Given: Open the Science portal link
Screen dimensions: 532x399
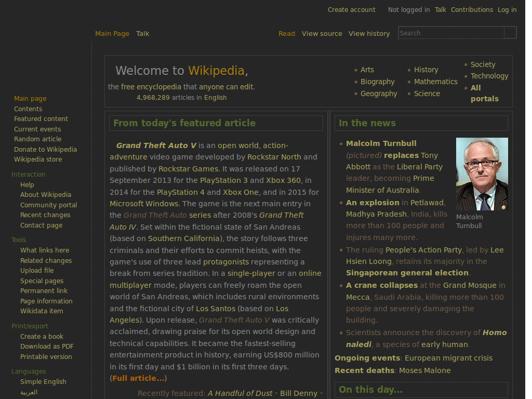Looking at the screenshot, I should click(427, 94).
